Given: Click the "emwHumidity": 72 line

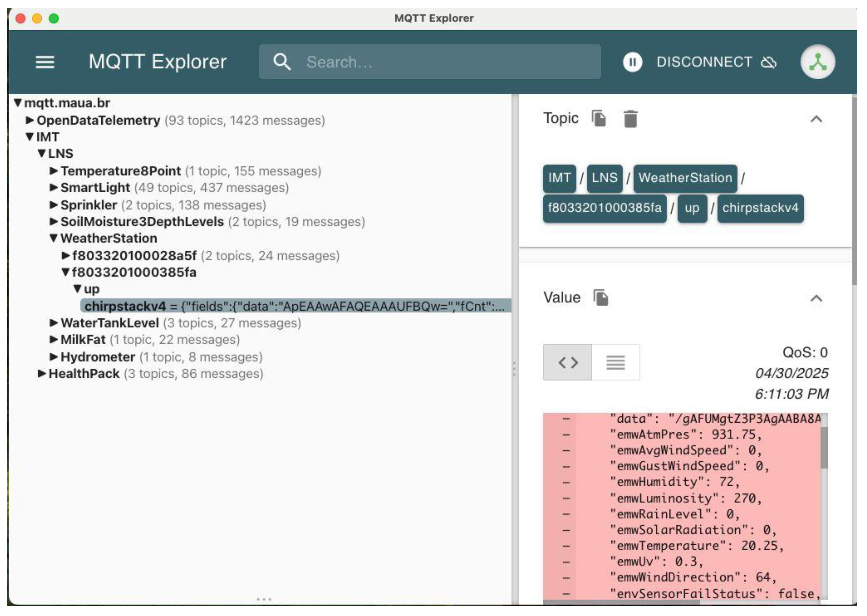Looking at the screenshot, I should coord(675,482).
